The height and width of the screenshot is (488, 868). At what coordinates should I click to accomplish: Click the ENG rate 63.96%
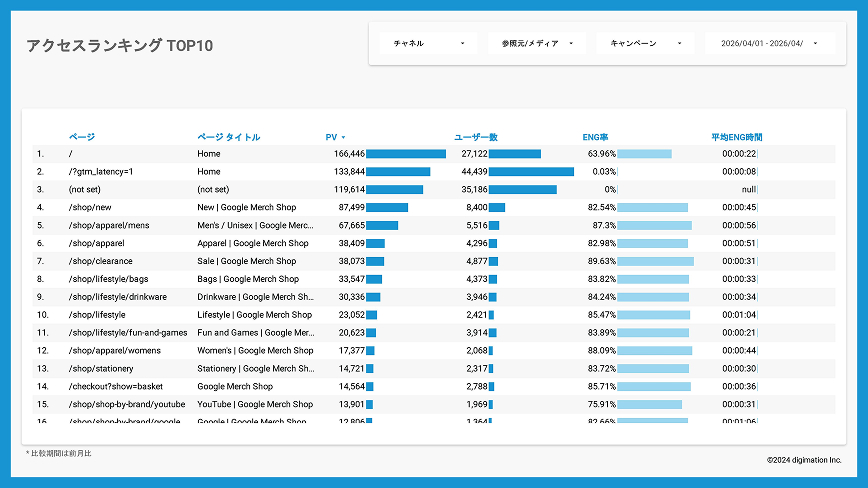coord(602,153)
